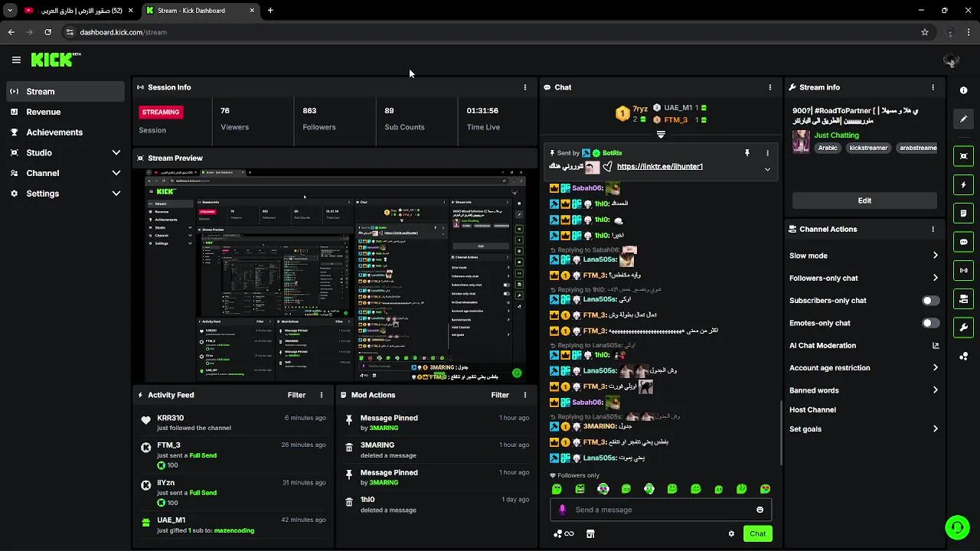Open Stream info three-dot menu
This screenshot has width=980, height=551.
point(933,87)
